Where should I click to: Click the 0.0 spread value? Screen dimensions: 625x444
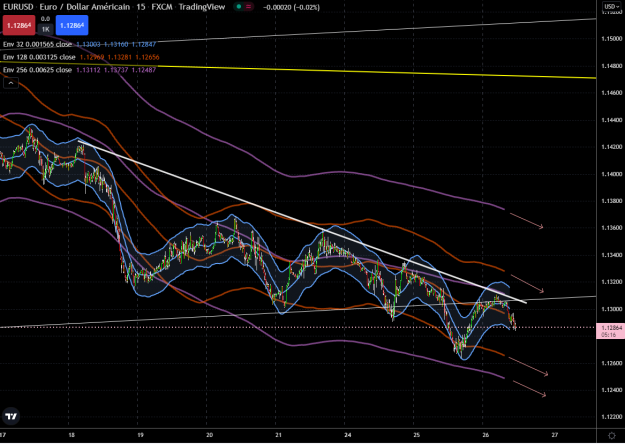(x=45, y=19)
